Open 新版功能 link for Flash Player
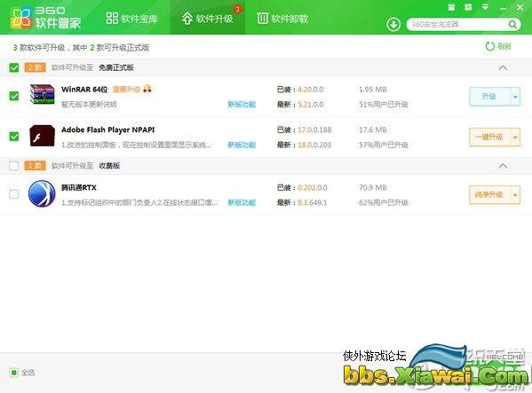The width and height of the screenshot is (532, 393). tap(242, 145)
